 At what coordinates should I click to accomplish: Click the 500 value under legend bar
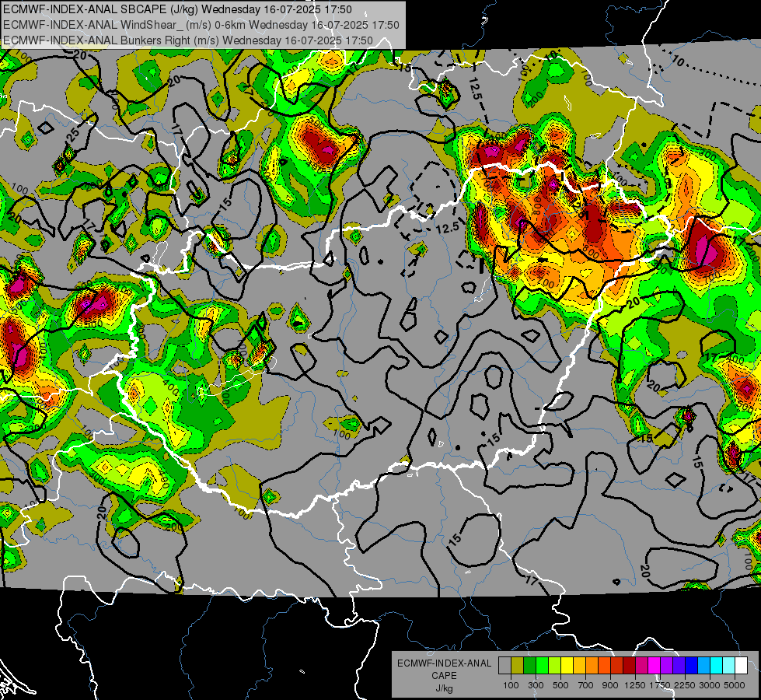pos(560,685)
